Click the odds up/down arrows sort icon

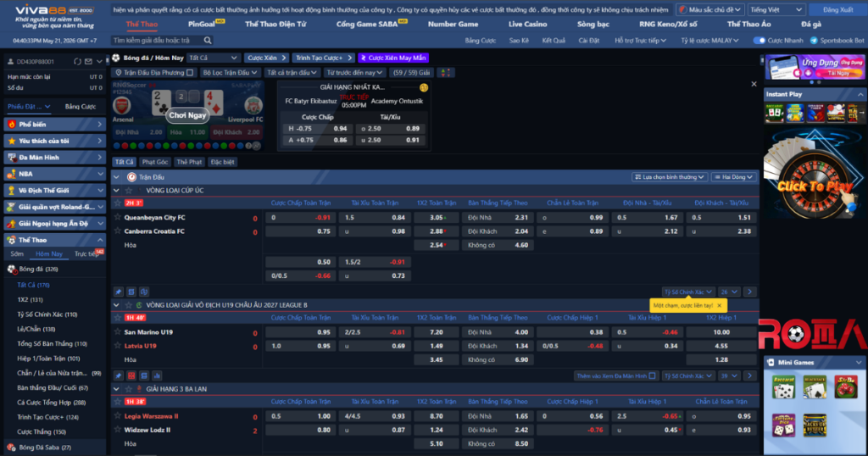[445, 73]
